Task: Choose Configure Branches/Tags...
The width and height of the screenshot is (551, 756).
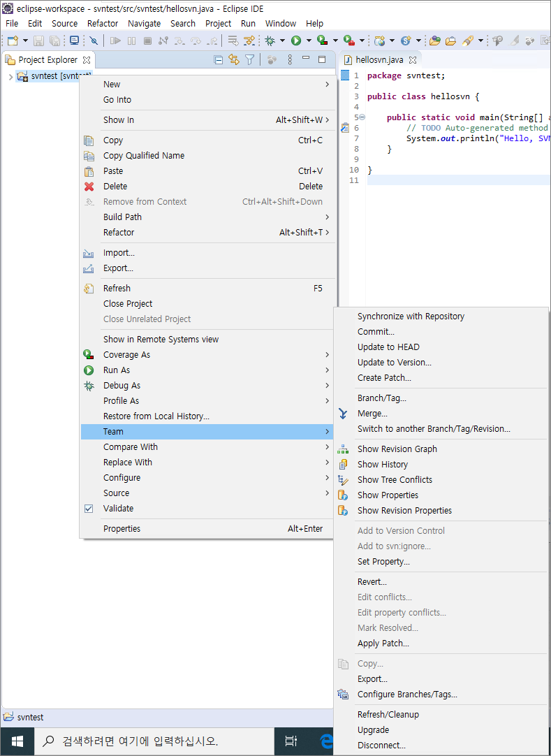Action: coord(441,695)
